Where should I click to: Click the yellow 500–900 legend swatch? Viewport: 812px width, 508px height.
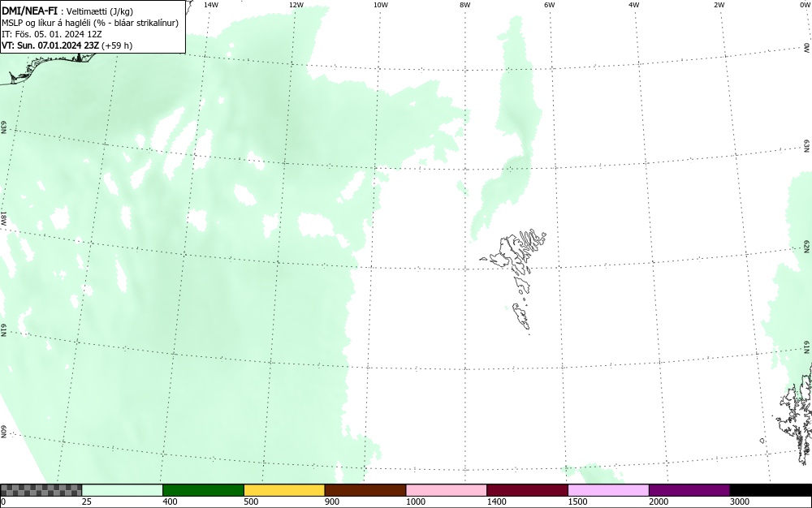[284, 490]
